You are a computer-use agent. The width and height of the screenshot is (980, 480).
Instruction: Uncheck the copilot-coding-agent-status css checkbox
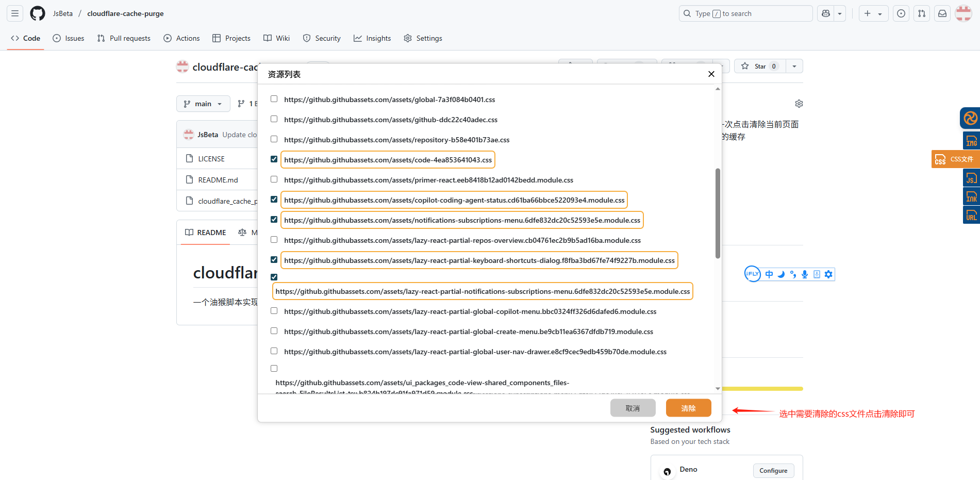[x=274, y=200]
